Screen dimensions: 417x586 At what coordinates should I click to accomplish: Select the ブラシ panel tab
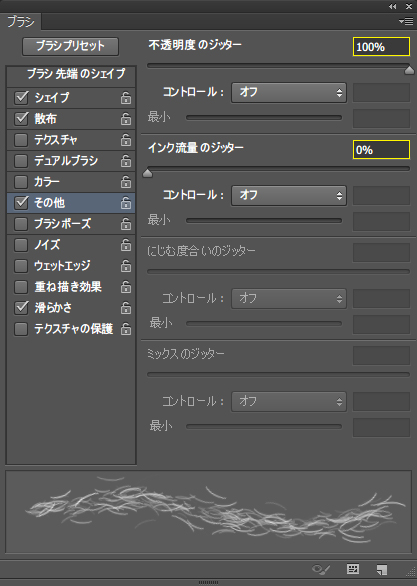[x=21, y=22]
